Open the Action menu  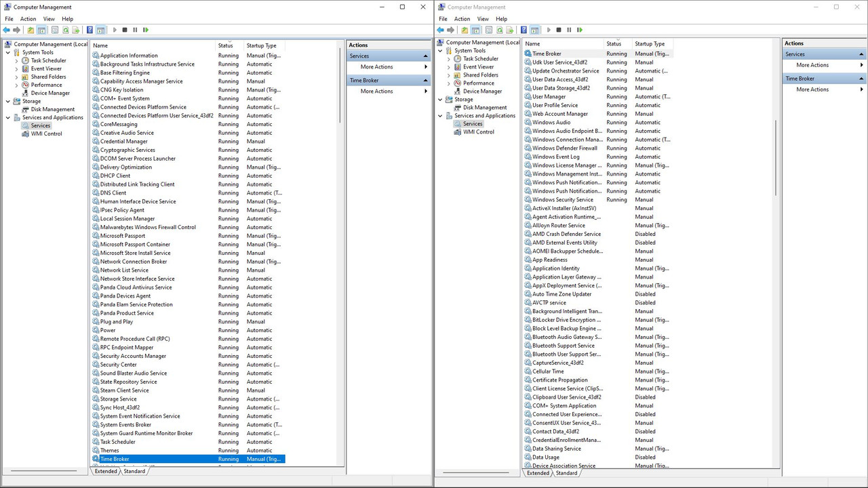coord(28,18)
